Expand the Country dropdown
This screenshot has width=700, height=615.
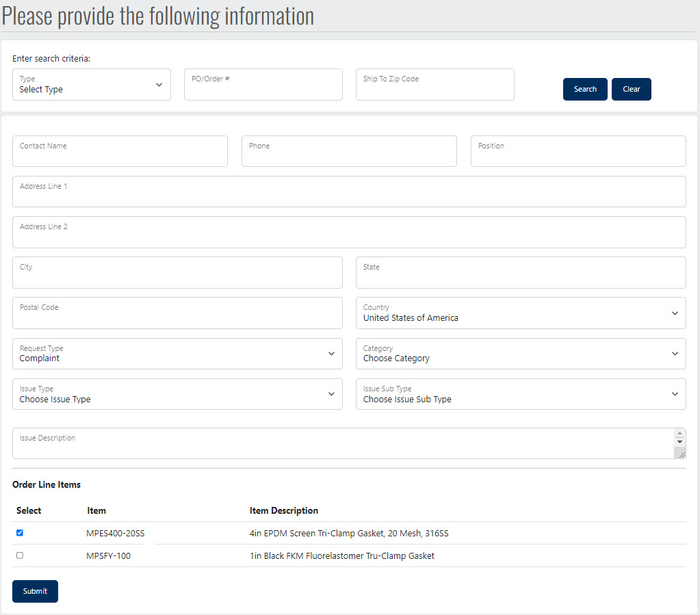[520, 313]
